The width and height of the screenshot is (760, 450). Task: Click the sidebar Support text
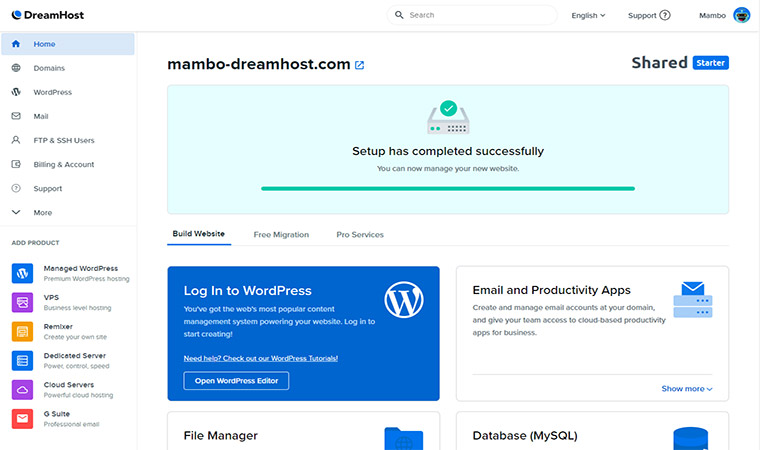click(48, 188)
